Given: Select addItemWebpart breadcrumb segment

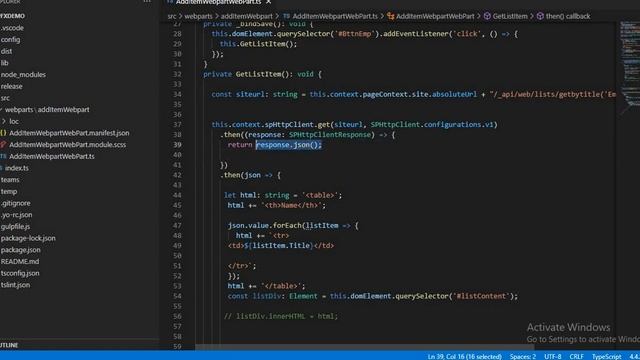Looking at the screenshot, I should tap(247, 16).
